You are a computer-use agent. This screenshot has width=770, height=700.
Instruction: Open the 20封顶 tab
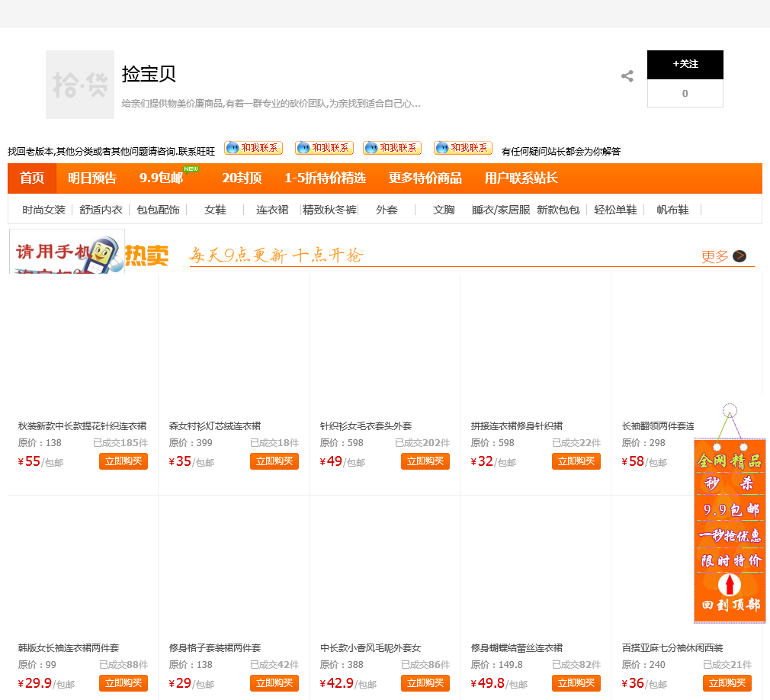point(242,178)
